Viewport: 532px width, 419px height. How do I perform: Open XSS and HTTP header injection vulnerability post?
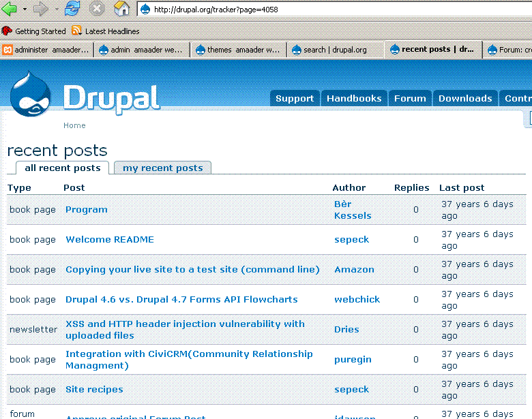[x=185, y=330]
